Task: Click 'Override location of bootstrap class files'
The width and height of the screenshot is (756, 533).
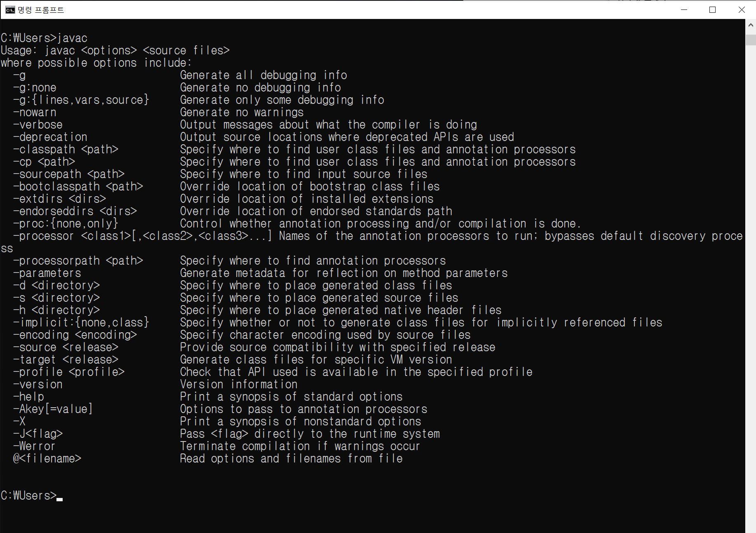Action: (x=310, y=187)
